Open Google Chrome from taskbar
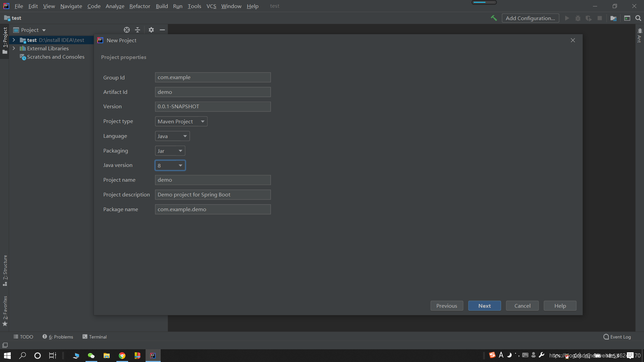The width and height of the screenshot is (644, 362). coord(122,356)
